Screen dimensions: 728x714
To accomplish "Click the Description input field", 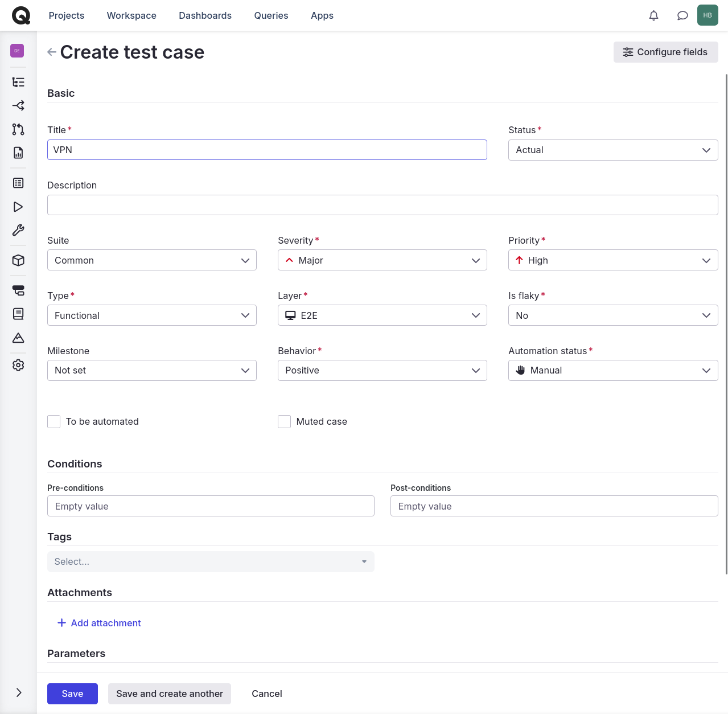I will point(382,205).
